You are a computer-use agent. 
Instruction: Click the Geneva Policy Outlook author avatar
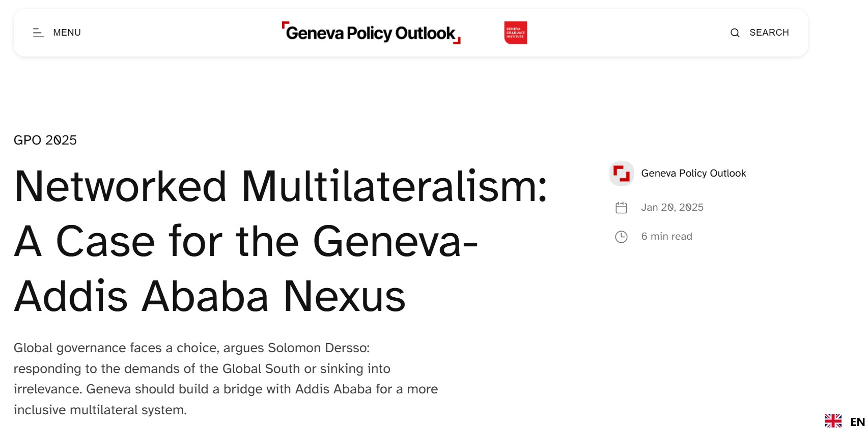pyautogui.click(x=621, y=174)
